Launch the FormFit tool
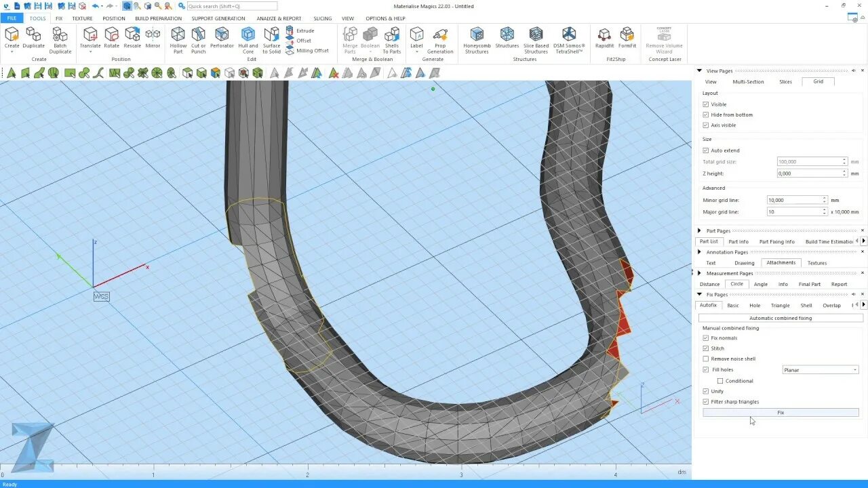The image size is (868, 488). (627, 39)
